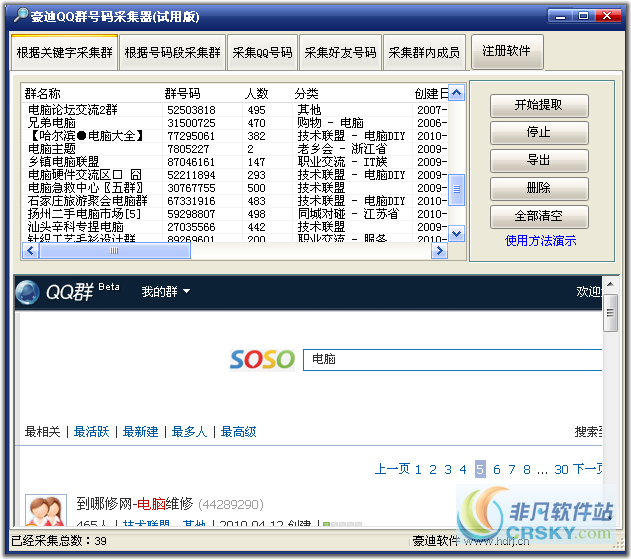This screenshot has height=559, width=631.
Task: Sort results by 最活跃
Action: point(91,432)
